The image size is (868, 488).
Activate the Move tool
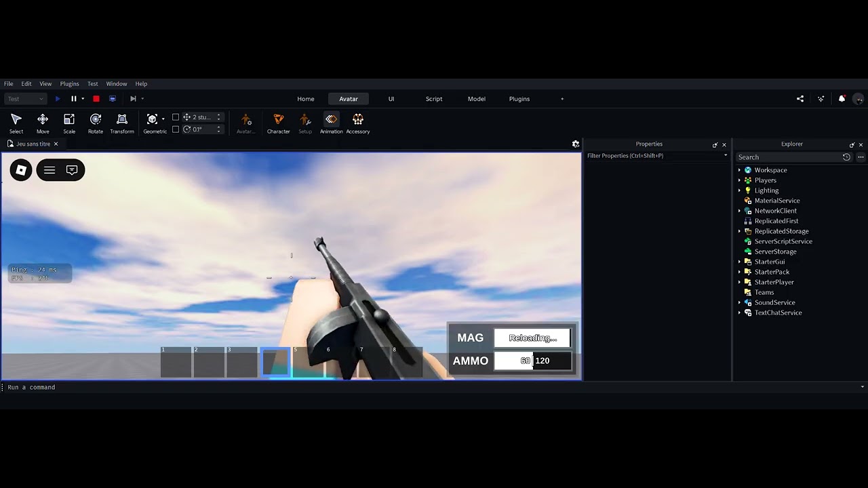pos(43,119)
